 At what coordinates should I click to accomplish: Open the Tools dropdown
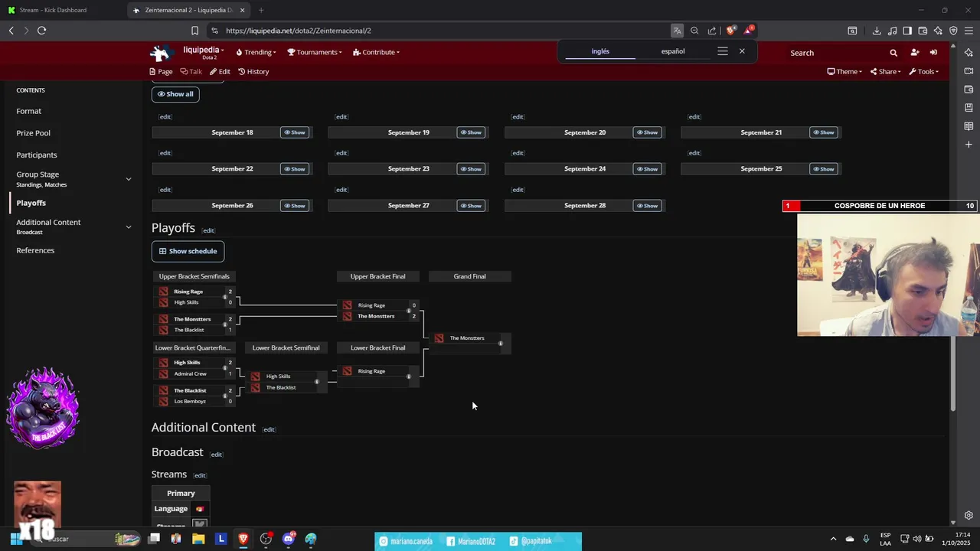click(x=923, y=71)
